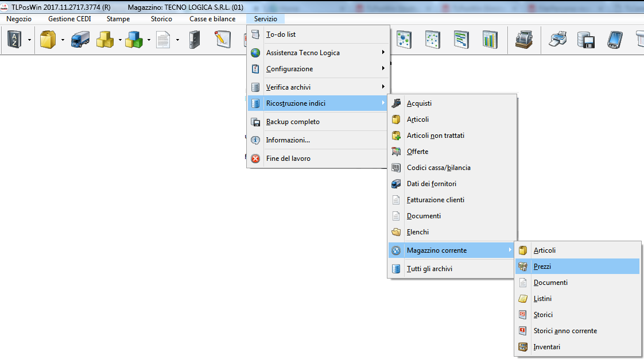The image size is (644, 359).
Task: Click the grey binder toolbar icon
Action: [x=195, y=40]
